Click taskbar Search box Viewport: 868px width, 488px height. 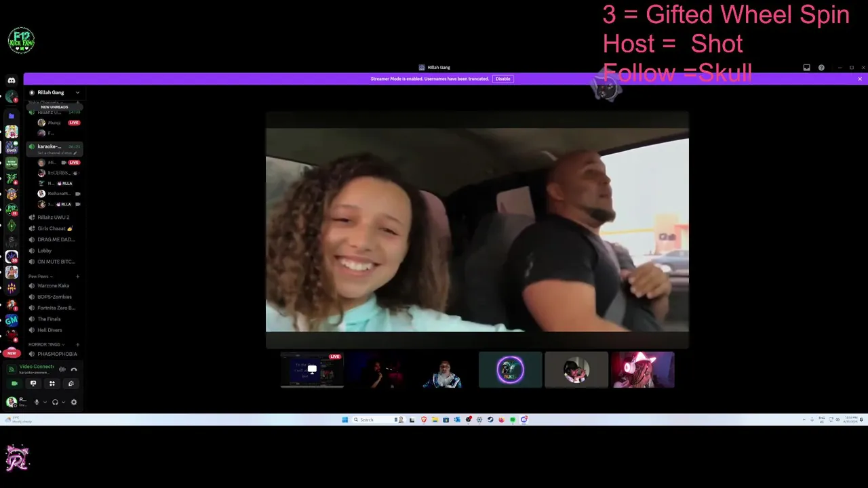point(378,420)
